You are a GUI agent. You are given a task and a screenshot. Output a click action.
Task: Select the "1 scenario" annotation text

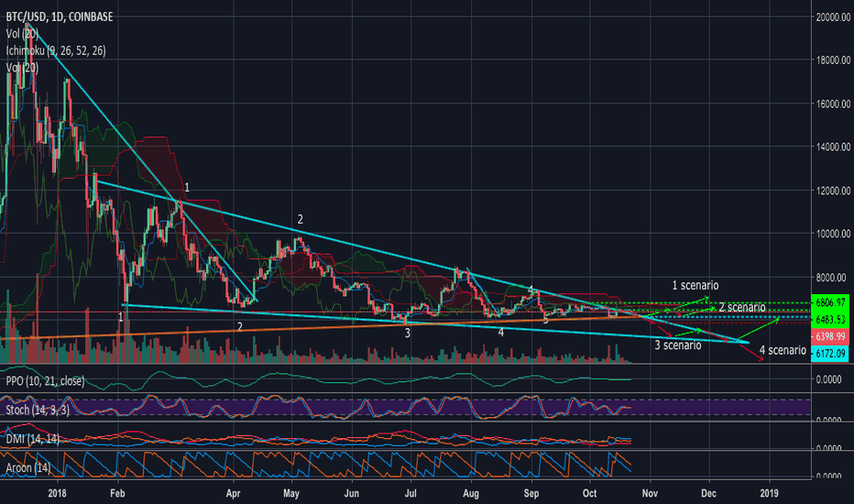pyautogui.click(x=695, y=286)
